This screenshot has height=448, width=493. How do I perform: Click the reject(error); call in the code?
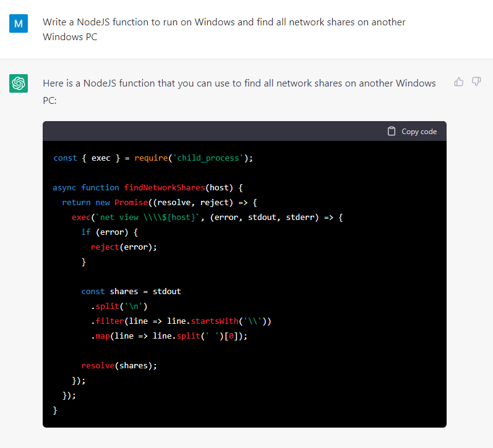124,247
